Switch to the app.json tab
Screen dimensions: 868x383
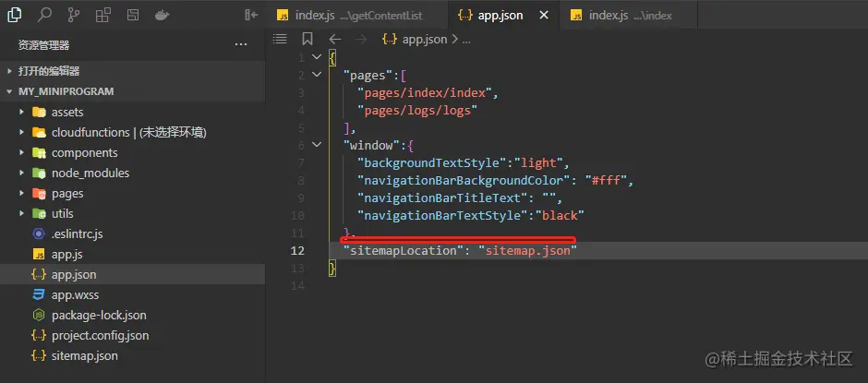pyautogui.click(x=502, y=15)
